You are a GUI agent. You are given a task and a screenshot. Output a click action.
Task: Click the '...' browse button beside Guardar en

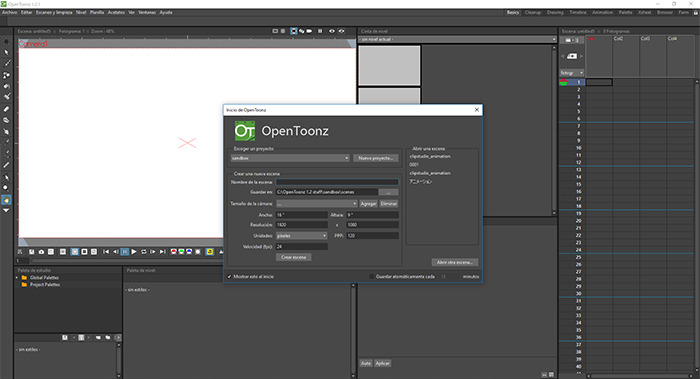(389, 192)
